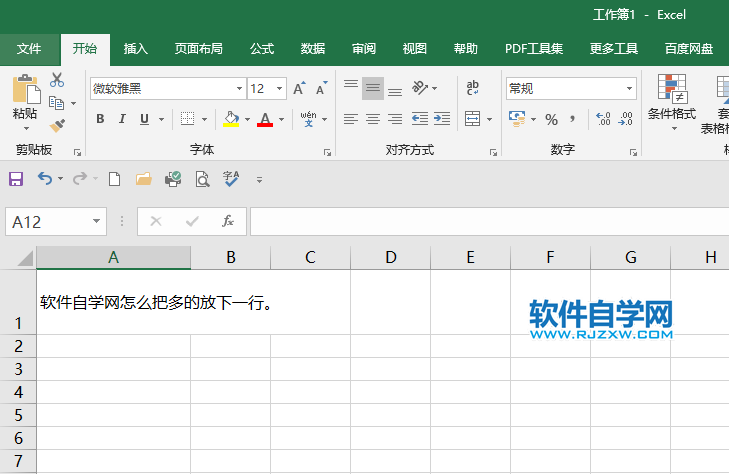
Task: Click the quick print icon
Action: 173,179
